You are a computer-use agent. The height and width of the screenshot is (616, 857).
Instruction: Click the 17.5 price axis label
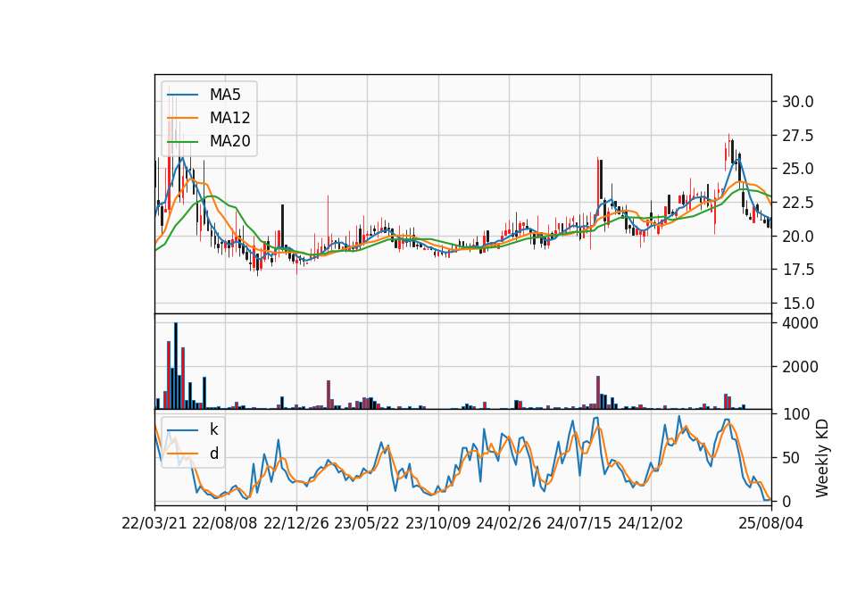coord(797,270)
